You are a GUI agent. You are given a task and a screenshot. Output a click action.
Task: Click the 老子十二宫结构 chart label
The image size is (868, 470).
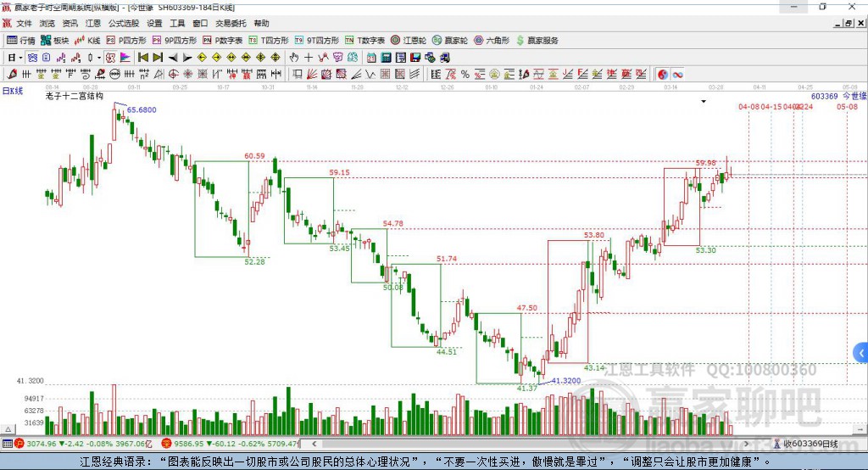(x=75, y=96)
